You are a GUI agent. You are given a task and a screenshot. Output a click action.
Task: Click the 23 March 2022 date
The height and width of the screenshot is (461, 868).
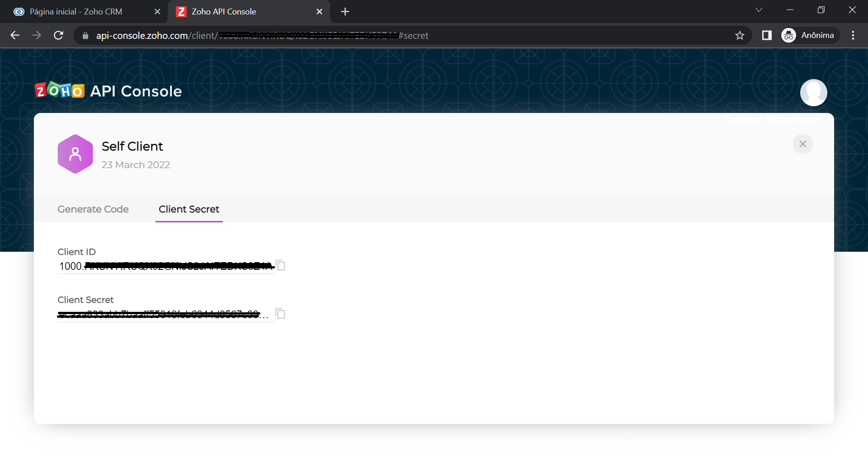point(136,165)
